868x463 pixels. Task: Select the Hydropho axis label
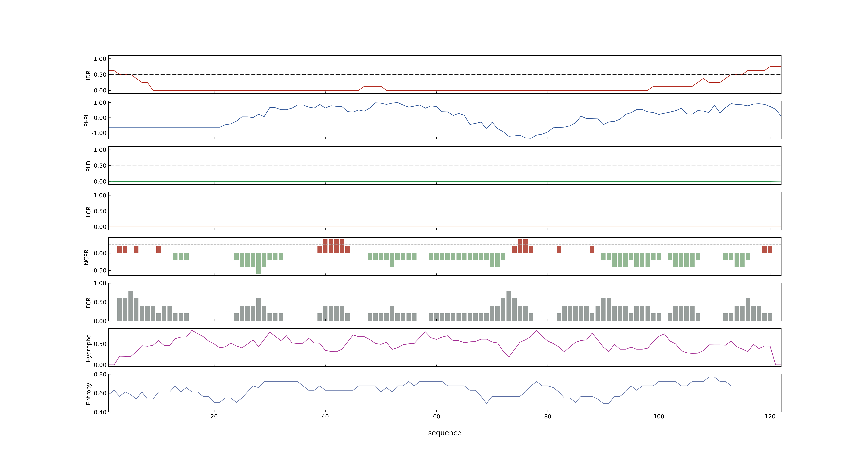88,348
